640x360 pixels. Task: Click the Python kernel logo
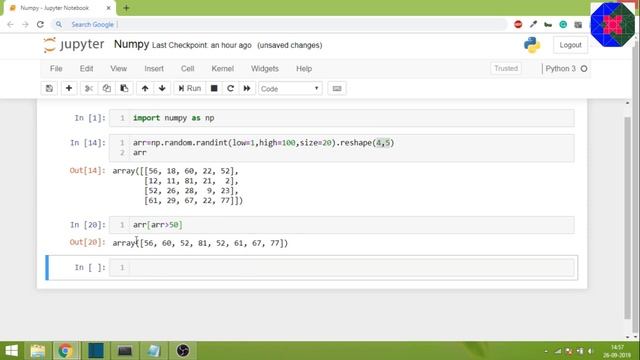(532, 45)
